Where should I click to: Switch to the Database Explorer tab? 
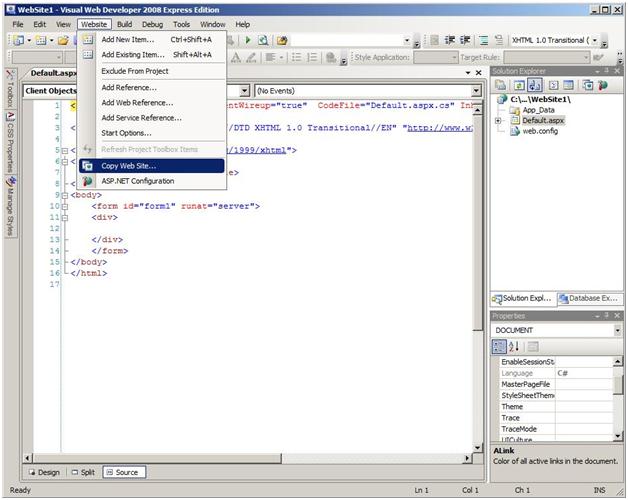pyautogui.click(x=590, y=298)
